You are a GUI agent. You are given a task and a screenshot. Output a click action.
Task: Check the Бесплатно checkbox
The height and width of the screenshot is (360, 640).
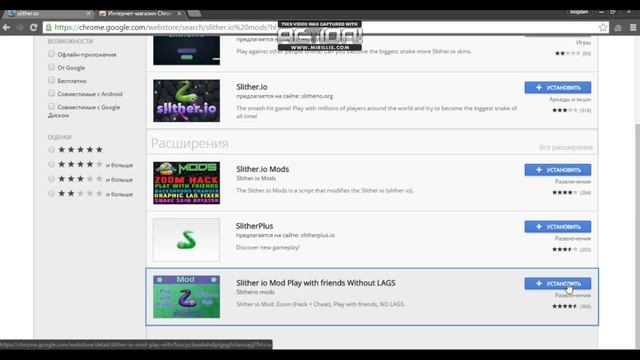51,80
